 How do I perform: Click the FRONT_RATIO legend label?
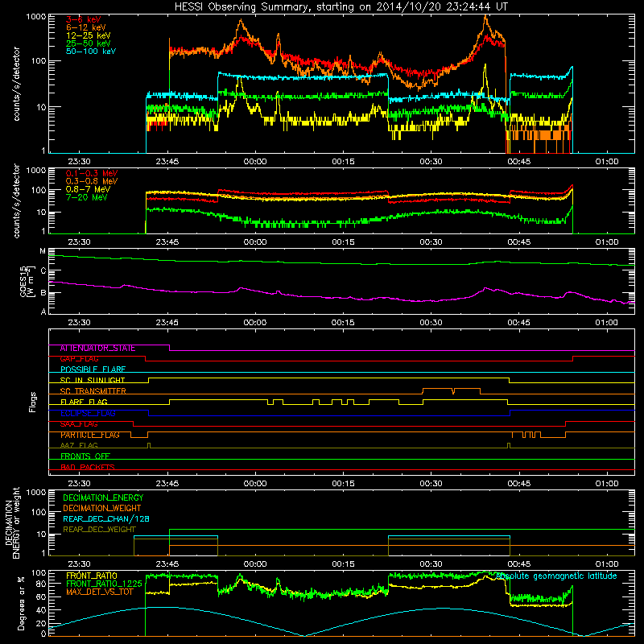(92, 576)
